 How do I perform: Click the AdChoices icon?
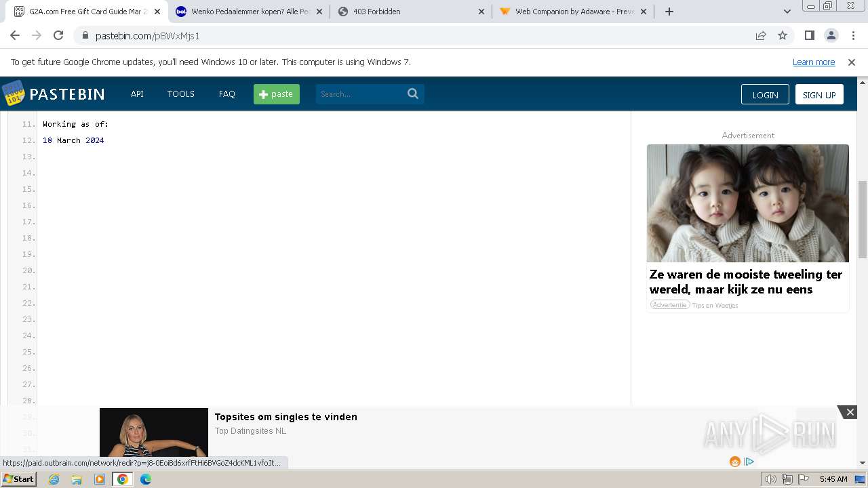[749, 462]
